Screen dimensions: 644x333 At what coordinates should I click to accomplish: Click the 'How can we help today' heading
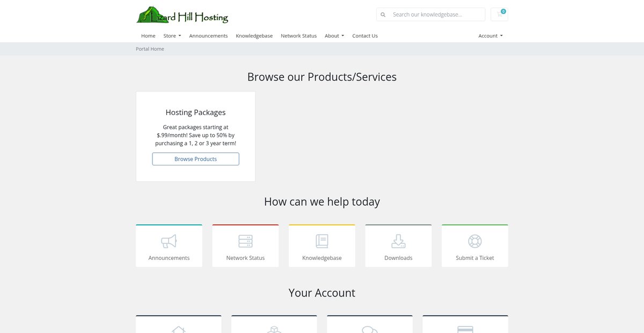322,202
